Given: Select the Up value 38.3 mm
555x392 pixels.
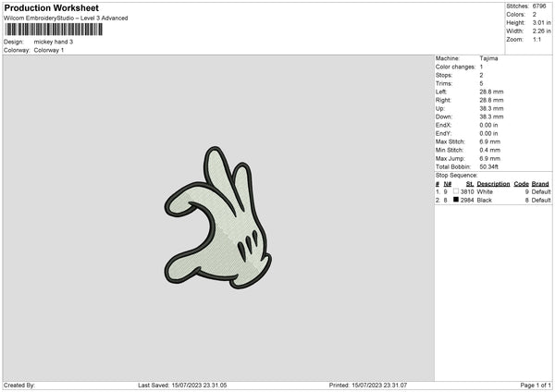Looking at the screenshot, I should pos(491,108).
